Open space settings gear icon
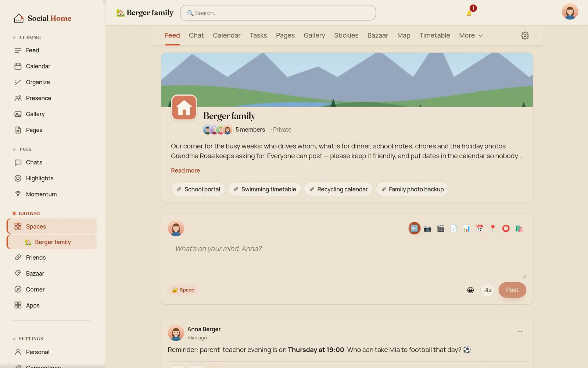The image size is (588, 368). (525, 35)
